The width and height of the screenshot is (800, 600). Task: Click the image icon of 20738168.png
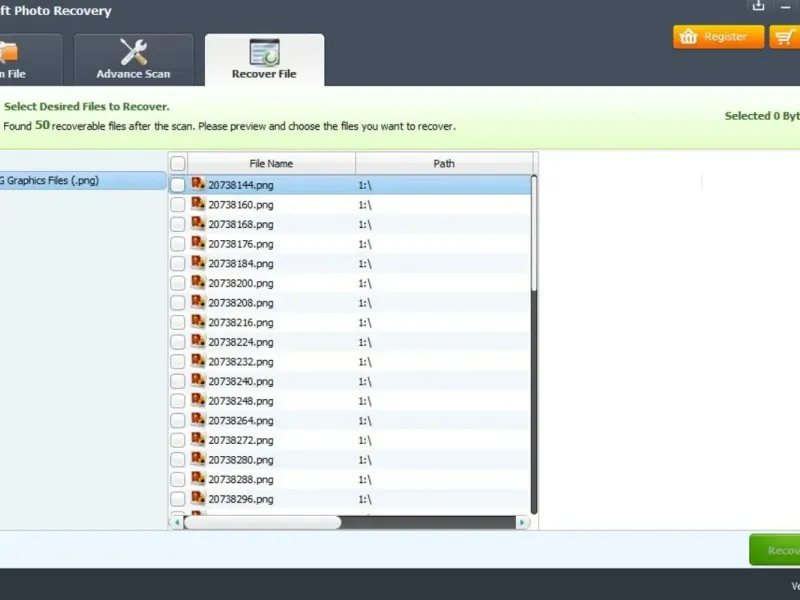click(x=198, y=223)
